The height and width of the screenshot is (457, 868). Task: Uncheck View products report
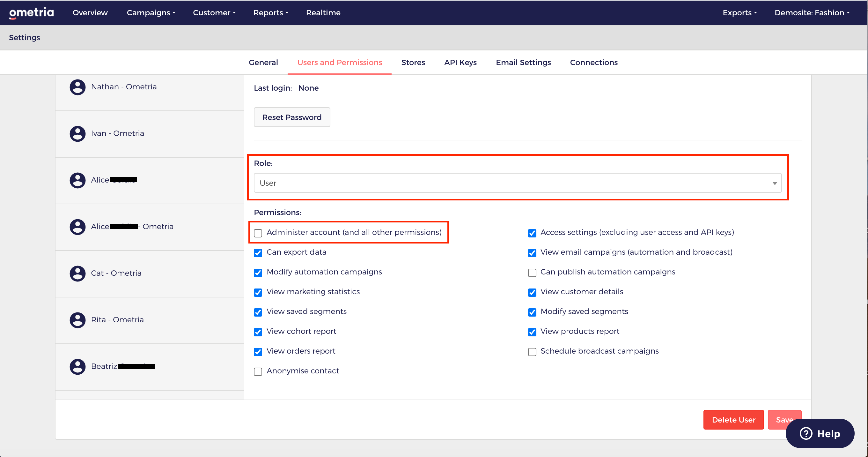532,332
